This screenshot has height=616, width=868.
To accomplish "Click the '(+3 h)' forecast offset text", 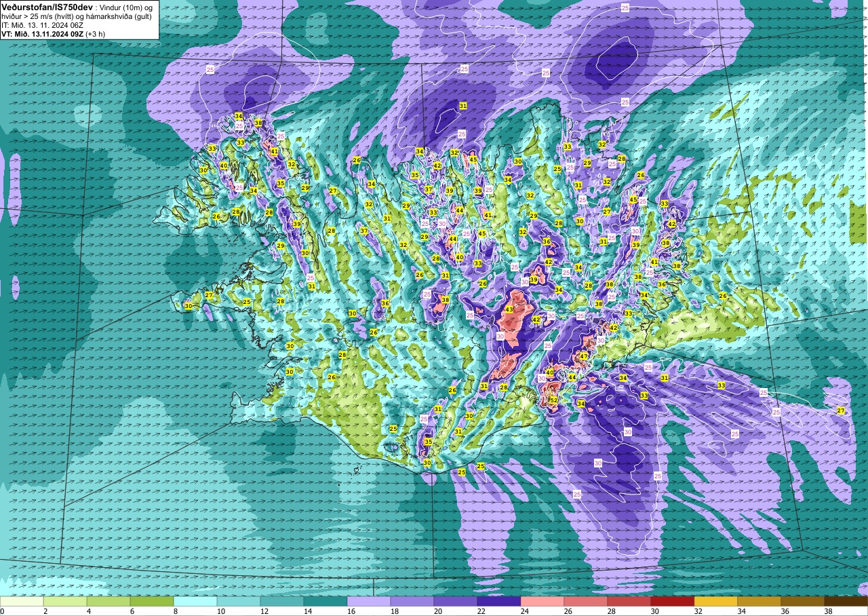I will (95, 34).
